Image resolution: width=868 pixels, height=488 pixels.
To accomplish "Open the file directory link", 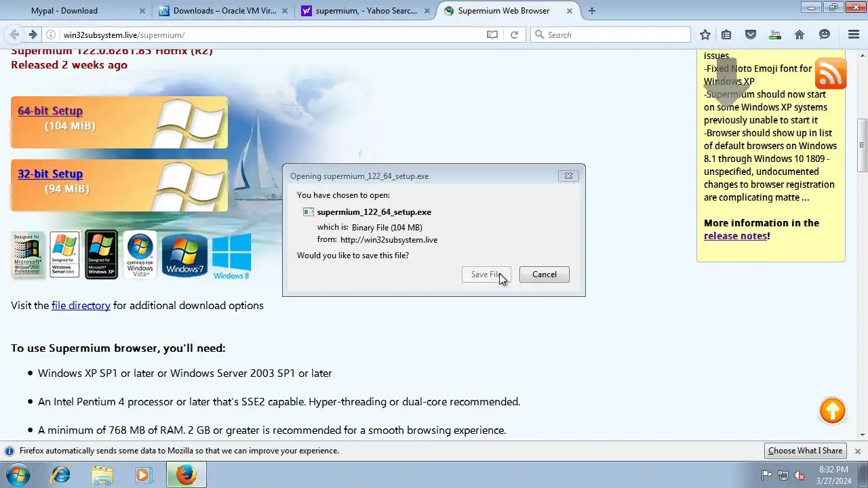I will pos(81,306).
